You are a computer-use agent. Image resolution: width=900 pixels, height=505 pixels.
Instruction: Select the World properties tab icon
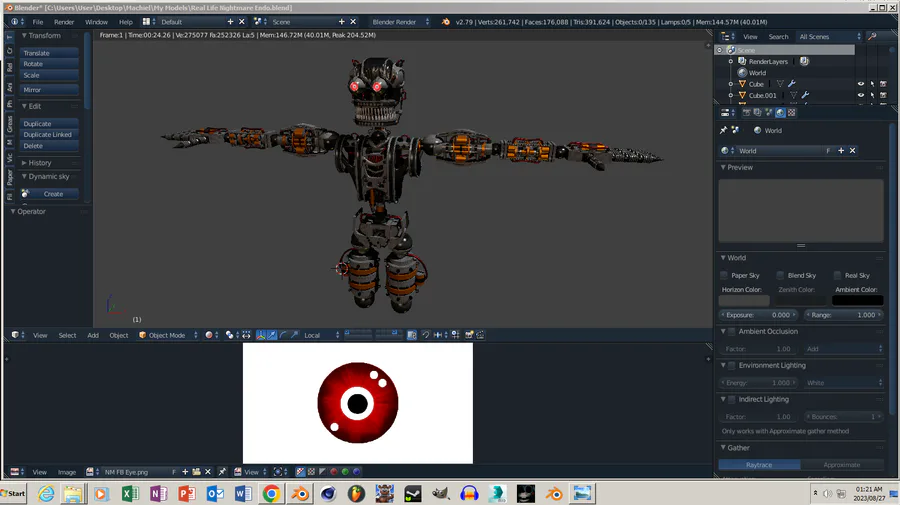(x=780, y=112)
